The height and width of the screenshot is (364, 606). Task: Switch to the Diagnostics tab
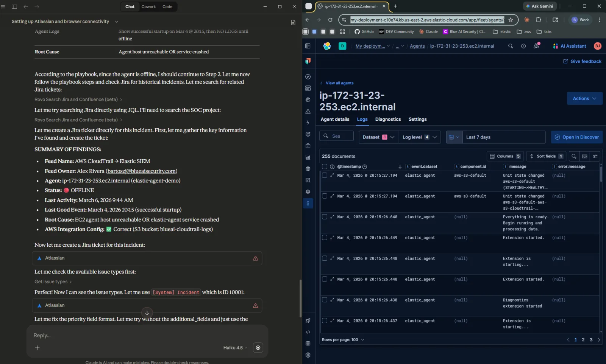[x=388, y=119]
